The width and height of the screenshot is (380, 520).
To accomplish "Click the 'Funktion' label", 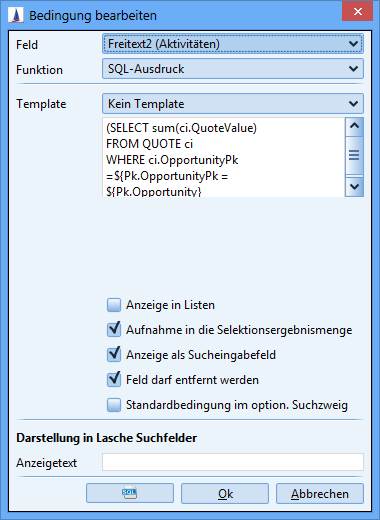I will pos(39,70).
